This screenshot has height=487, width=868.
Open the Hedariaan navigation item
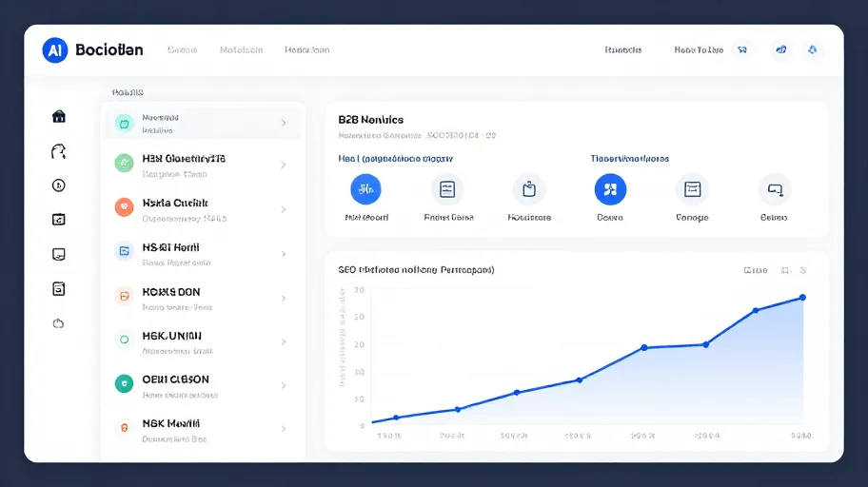click(307, 49)
